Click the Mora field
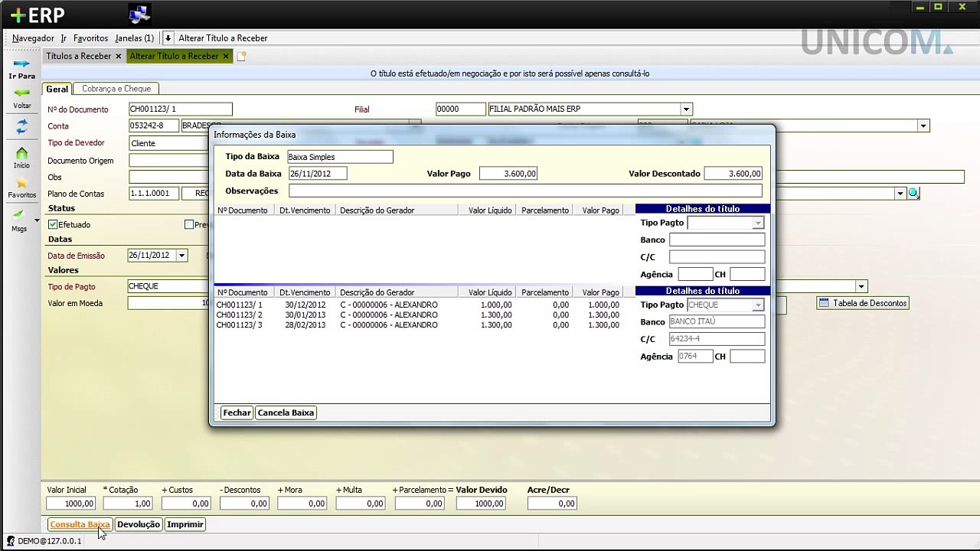Image resolution: width=980 pixels, height=551 pixels. [x=302, y=504]
